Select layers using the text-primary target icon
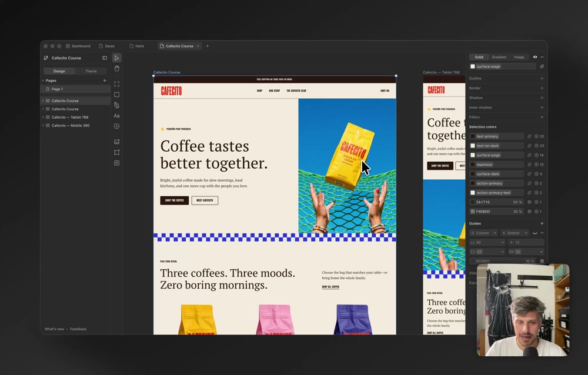 (x=536, y=136)
